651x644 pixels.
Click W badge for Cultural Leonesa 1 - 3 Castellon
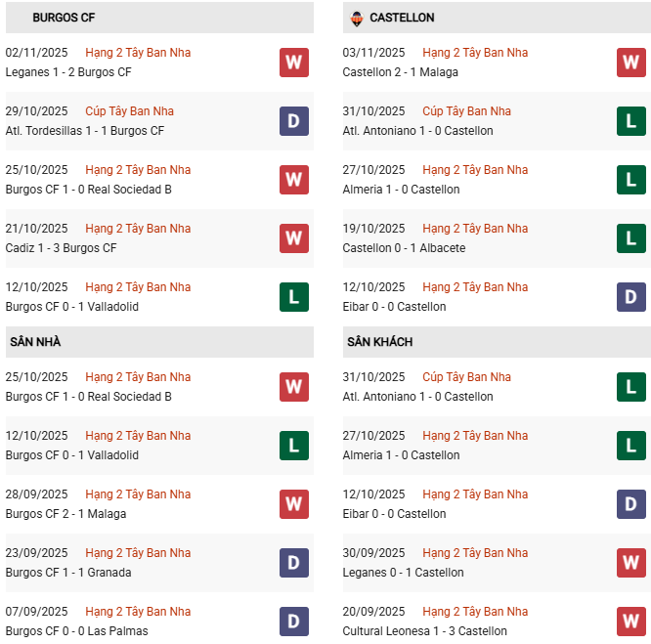pyautogui.click(x=630, y=622)
